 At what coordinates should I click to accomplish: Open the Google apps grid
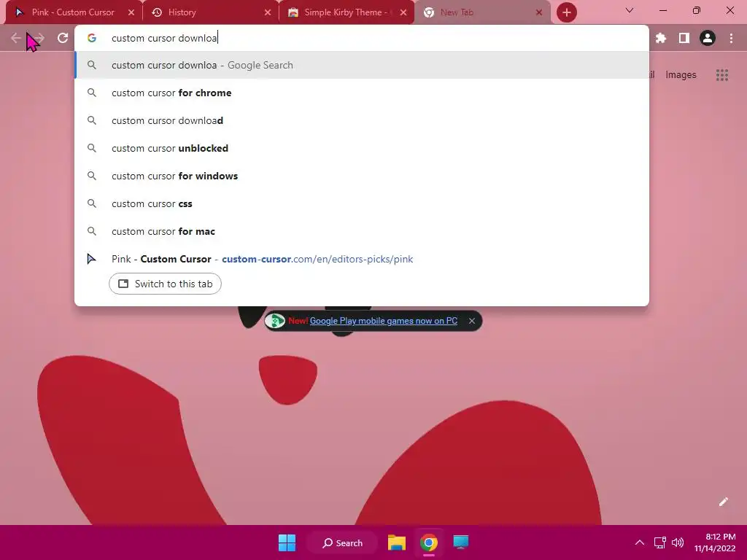coord(721,75)
